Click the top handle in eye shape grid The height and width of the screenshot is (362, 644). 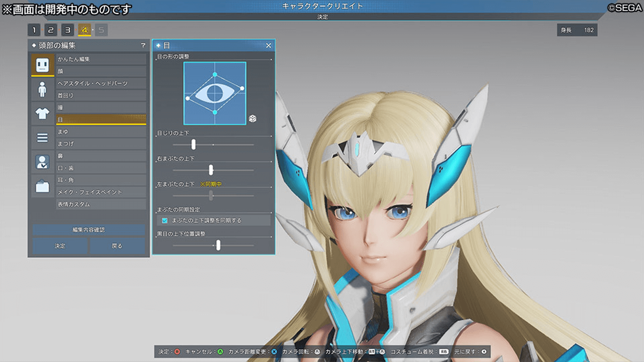(215, 75)
